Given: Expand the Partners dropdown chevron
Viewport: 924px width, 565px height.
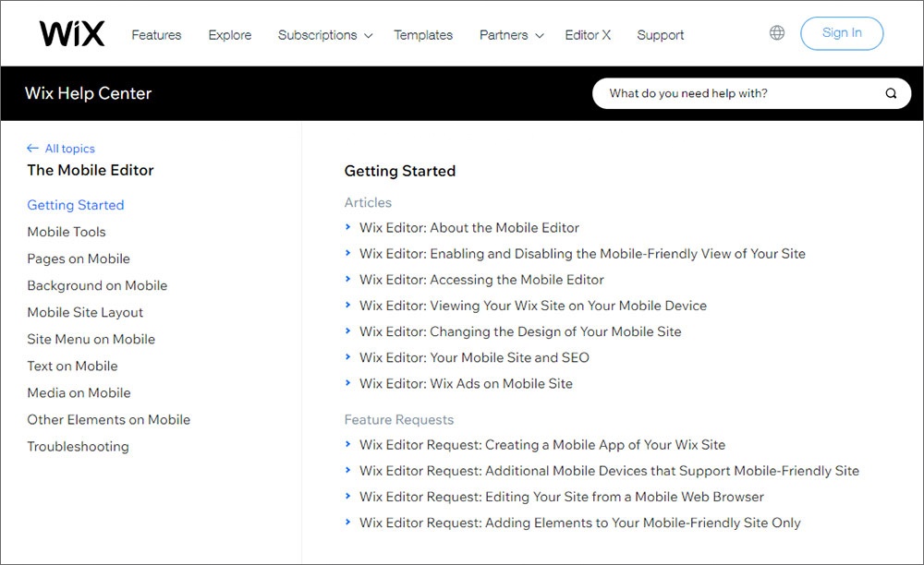Looking at the screenshot, I should pos(540,36).
